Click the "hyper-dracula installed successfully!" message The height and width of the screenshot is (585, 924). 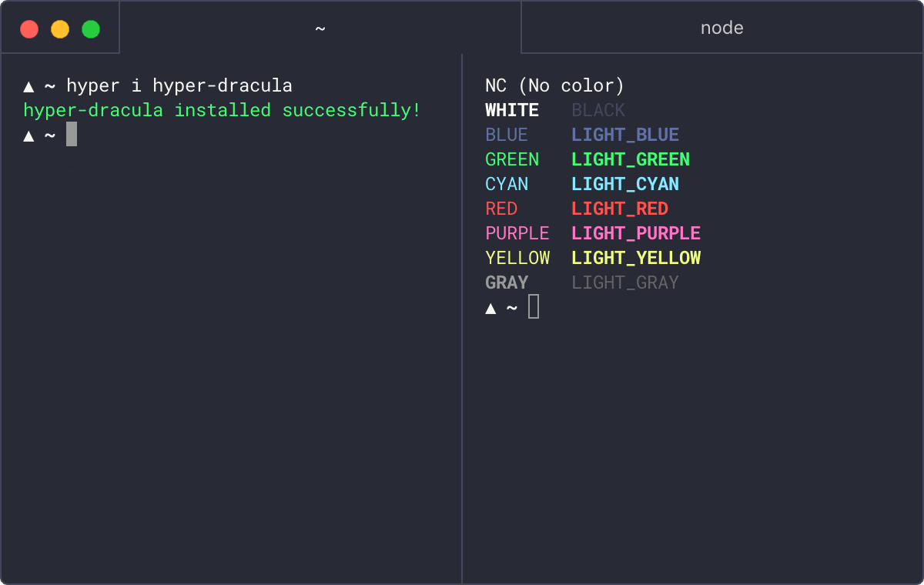(222, 110)
